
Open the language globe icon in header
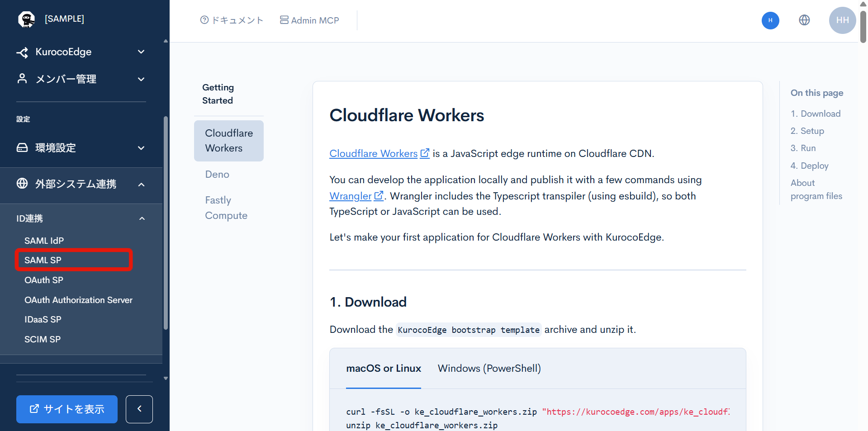click(x=804, y=20)
